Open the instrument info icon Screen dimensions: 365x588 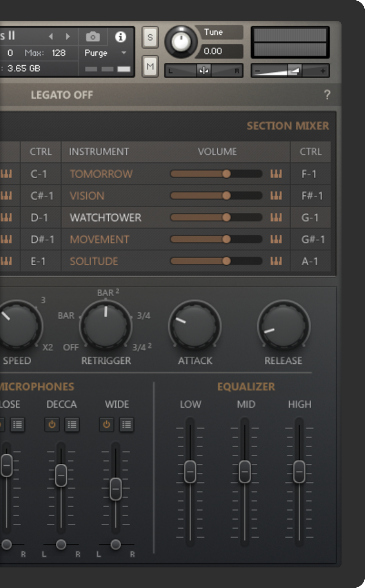[x=121, y=37]
